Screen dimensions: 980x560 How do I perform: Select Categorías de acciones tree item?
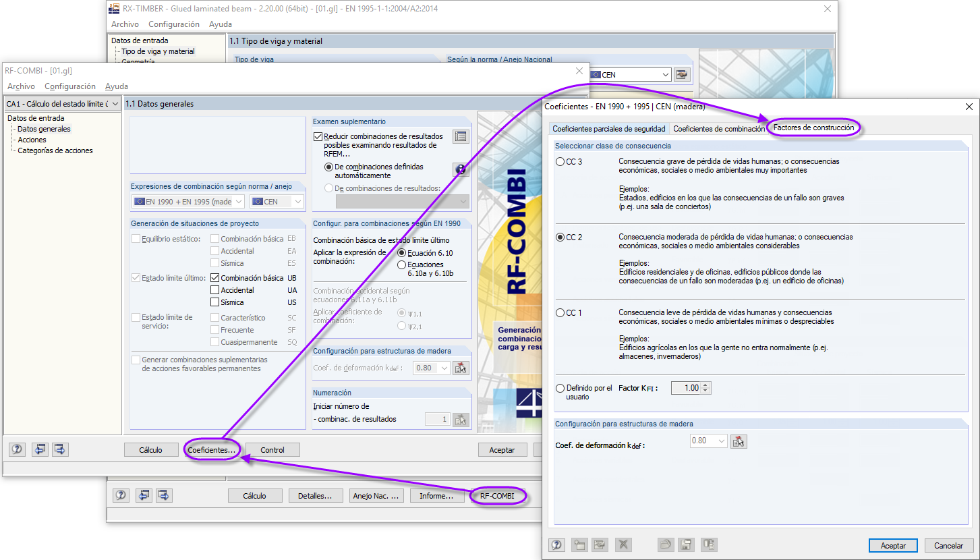(x=55, y=150)
